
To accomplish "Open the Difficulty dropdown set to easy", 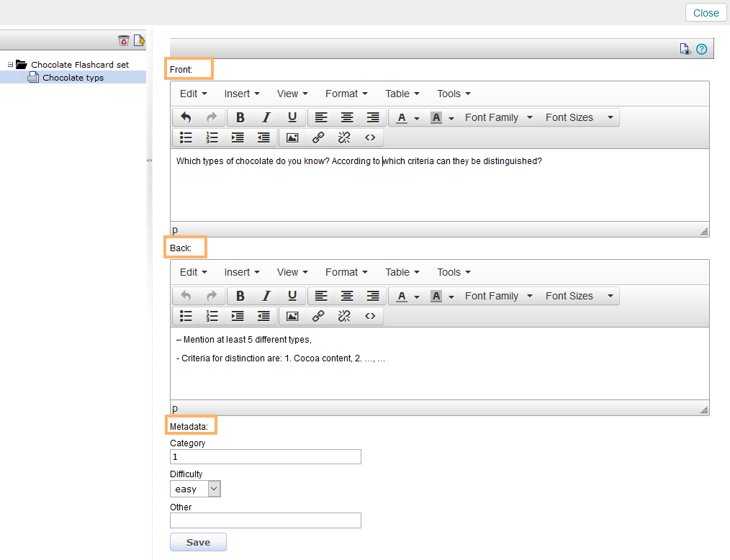I will 195,489.
